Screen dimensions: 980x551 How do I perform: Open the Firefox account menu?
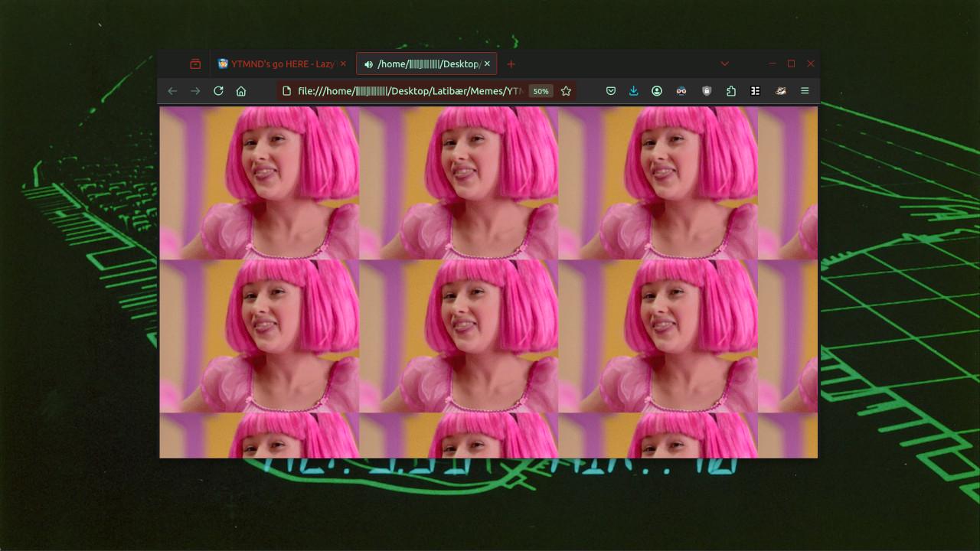657,91
